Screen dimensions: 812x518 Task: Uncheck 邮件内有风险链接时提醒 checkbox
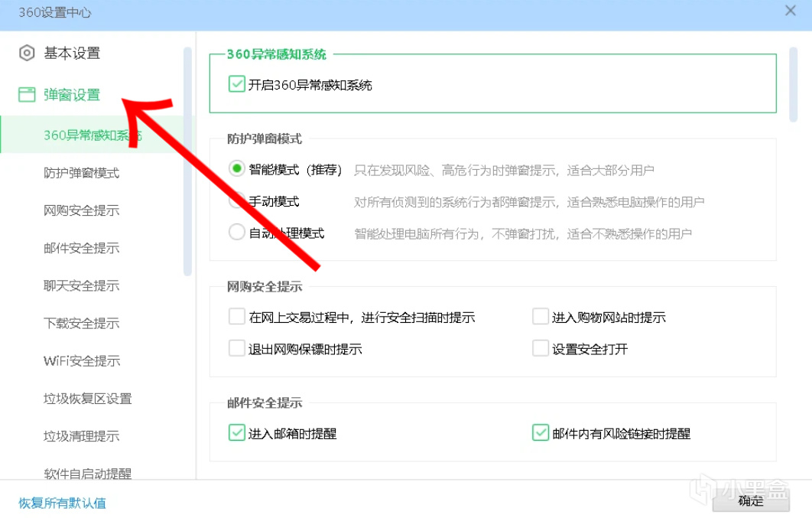click(540, 432)
